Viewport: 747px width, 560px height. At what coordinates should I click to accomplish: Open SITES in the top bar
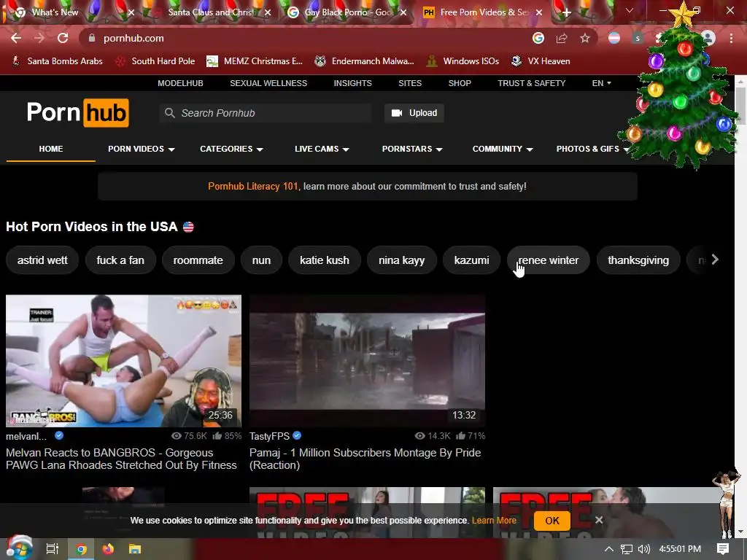[x=410, y=83]
